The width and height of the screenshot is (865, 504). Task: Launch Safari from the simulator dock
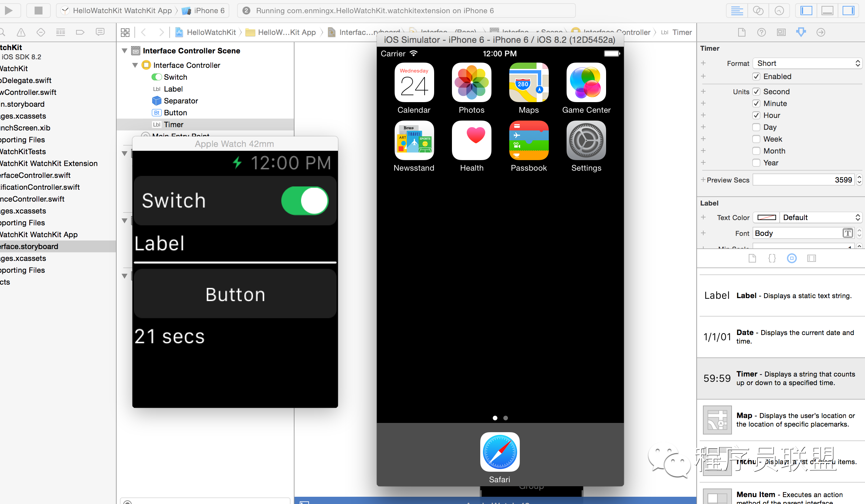(x=499, y=452)
